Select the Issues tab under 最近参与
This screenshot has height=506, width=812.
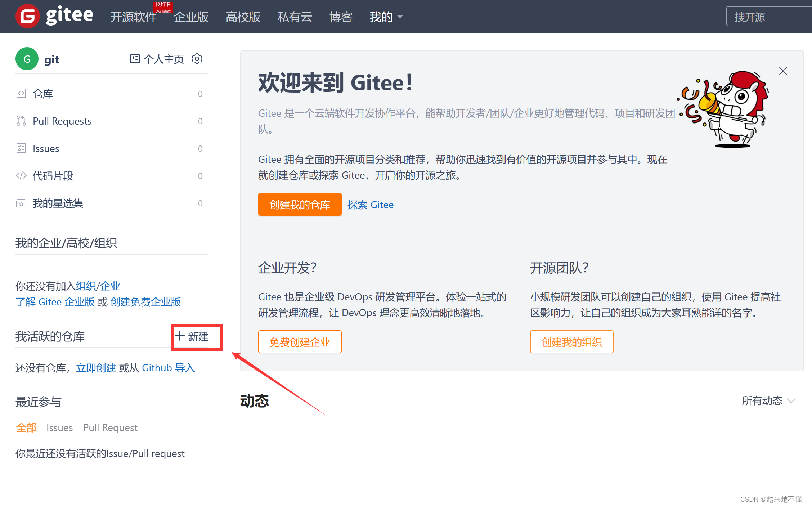[59, 427]
